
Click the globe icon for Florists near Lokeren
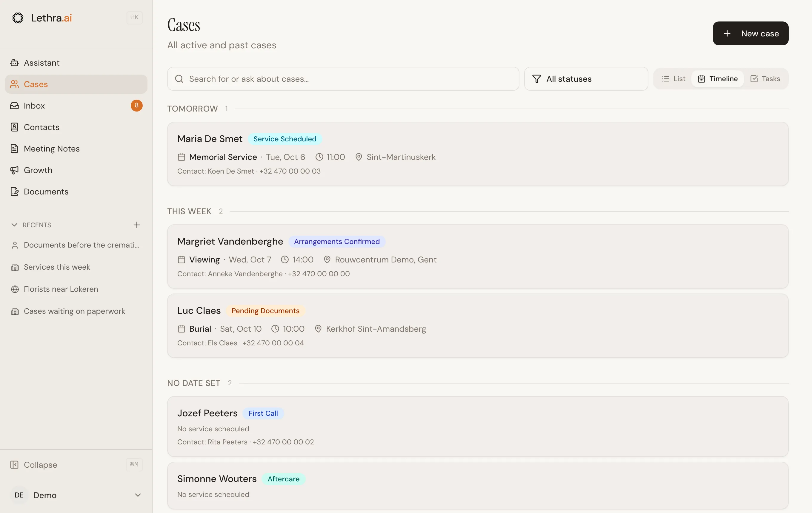[15, 289]
